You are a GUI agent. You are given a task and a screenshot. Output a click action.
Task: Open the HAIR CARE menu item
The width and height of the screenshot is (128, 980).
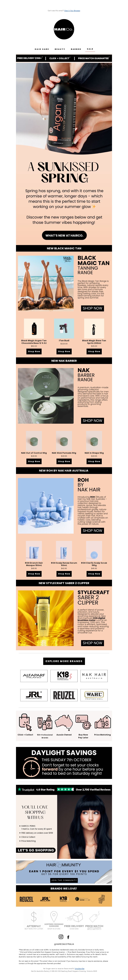point(42,49)
